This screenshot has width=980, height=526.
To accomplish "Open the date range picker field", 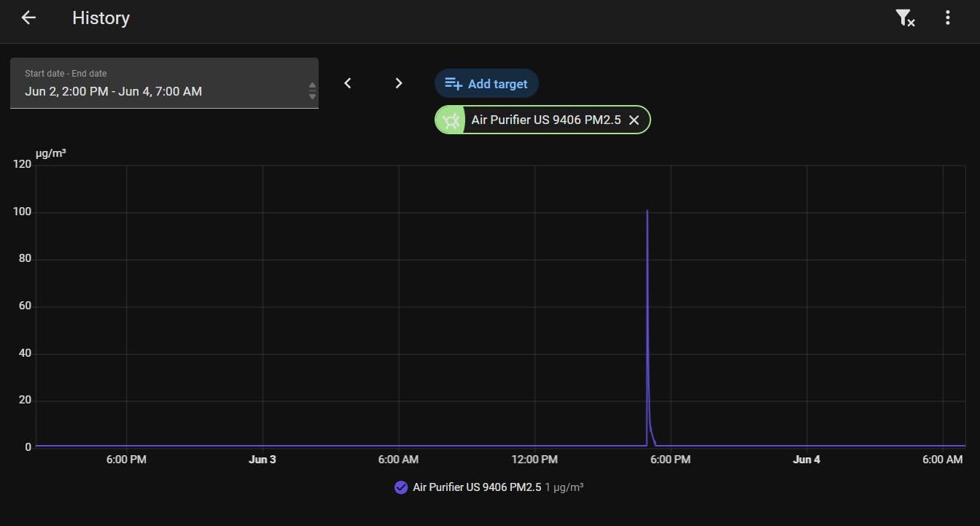I will point(164,83).
